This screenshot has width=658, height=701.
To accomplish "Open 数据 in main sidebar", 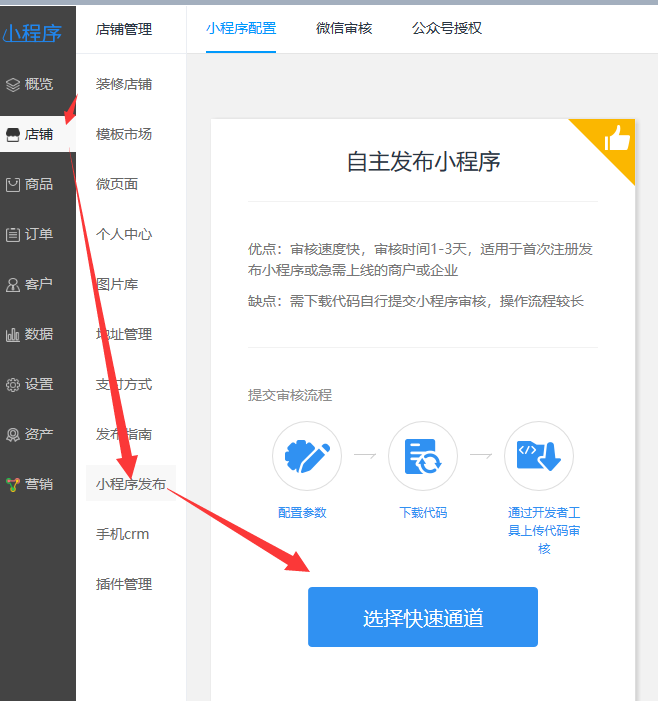I will (38, 335).
